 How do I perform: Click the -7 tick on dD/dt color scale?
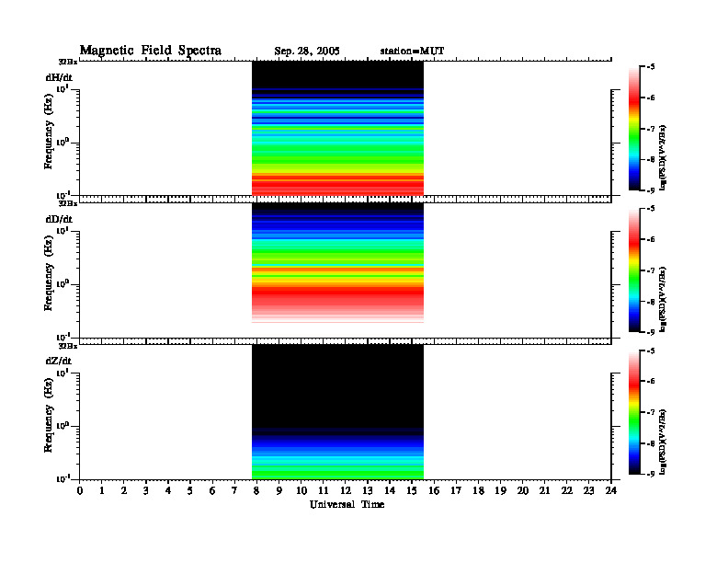pos(651,270)
